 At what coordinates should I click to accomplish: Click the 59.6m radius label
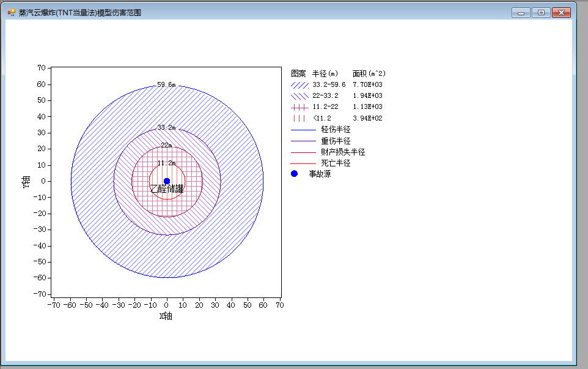pos(166,85)
